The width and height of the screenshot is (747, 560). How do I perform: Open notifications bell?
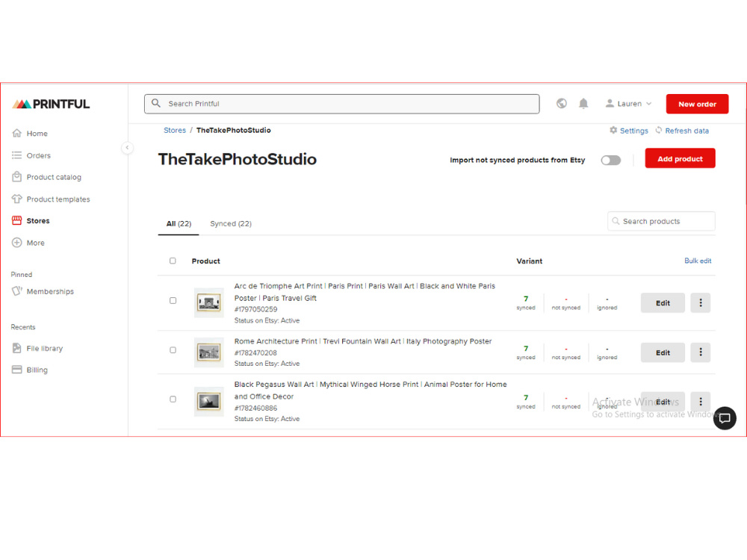point(583,103)
